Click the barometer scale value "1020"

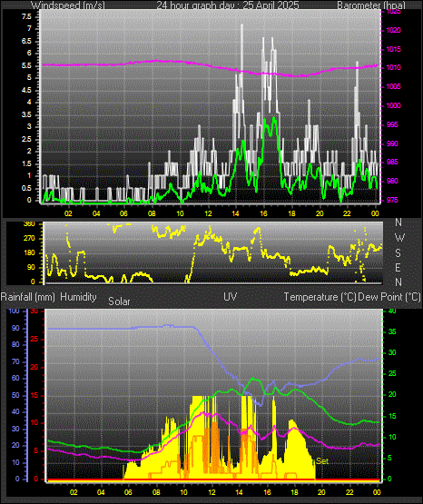pyautogui.click(x=393, y=30)
